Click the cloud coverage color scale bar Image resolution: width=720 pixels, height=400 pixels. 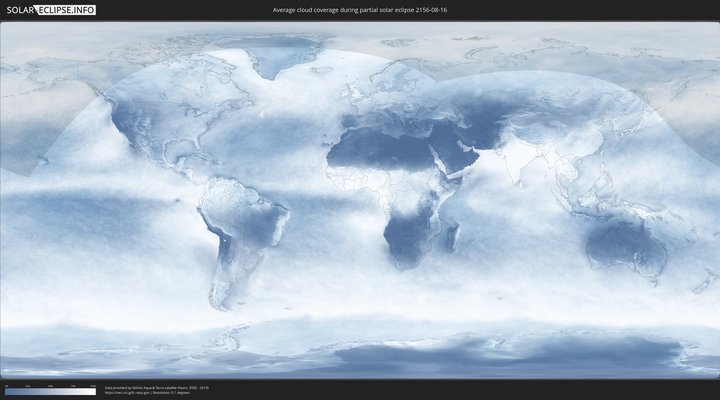pos(51,392)
